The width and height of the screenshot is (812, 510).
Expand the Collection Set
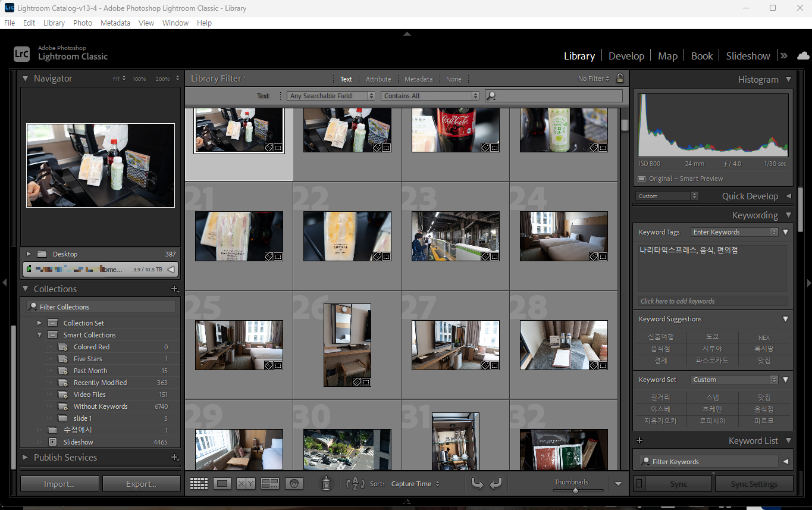tap(39, 323)
